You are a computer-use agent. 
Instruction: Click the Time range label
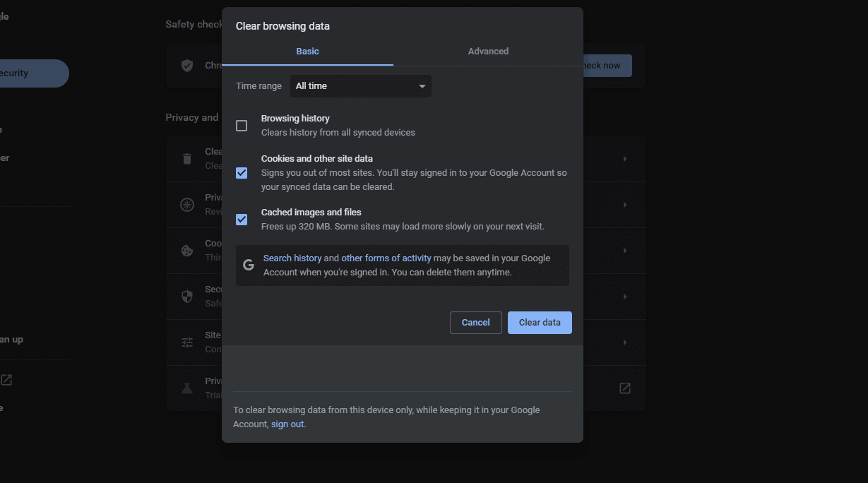(x=258, y=86)
